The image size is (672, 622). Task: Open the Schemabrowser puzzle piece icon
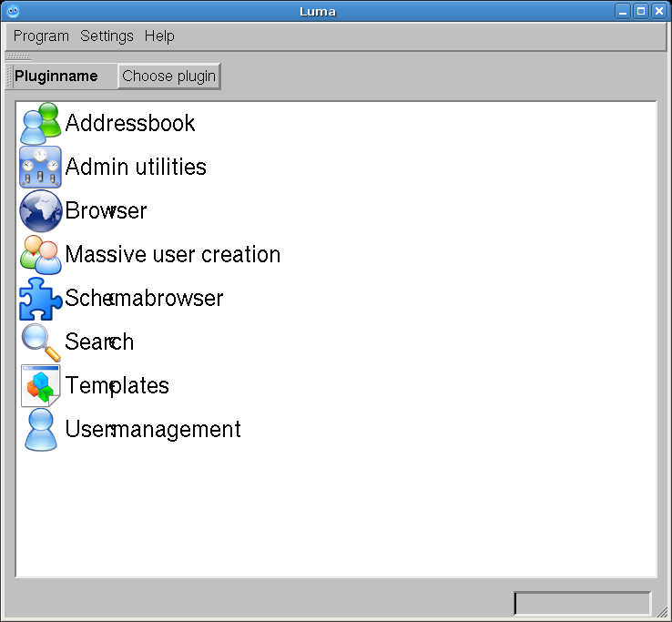point(41,298)
